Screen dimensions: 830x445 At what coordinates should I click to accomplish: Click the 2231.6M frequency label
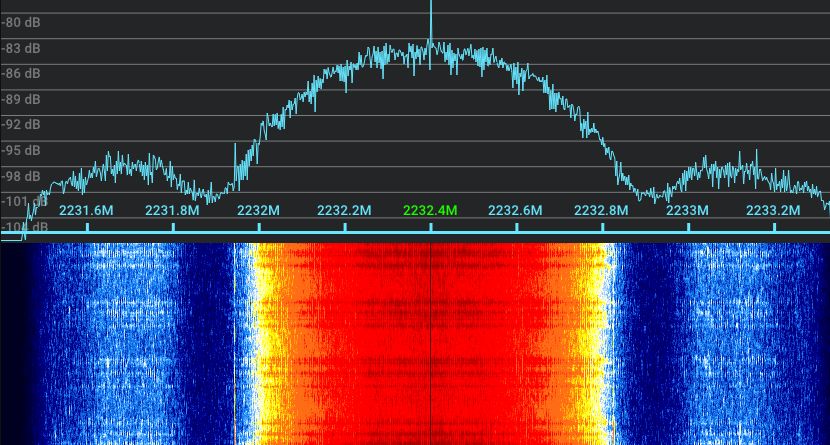point(87,210)
